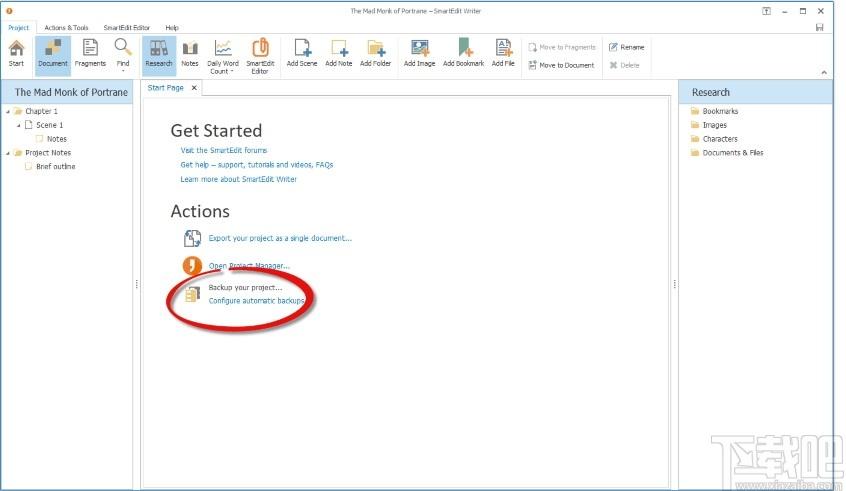Image resolution: width=846 pixels, height=491 pixels.
Task: Open Images research folder
Action: tap(714, 125)
